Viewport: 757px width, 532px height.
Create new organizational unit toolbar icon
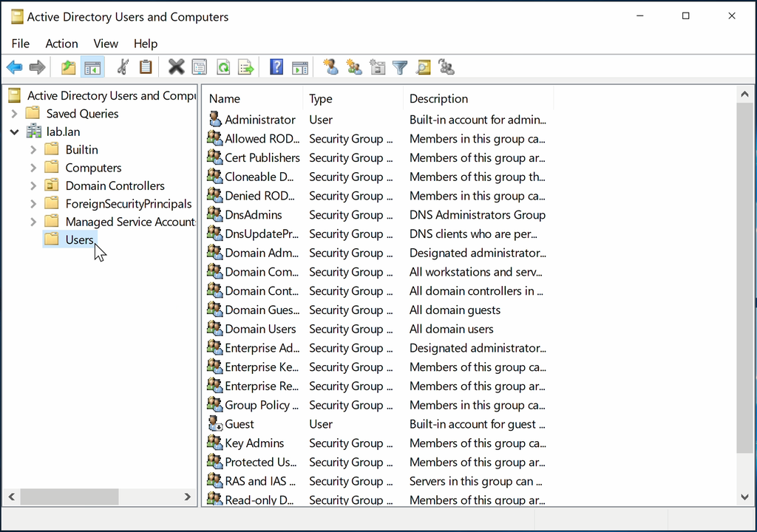377,67
